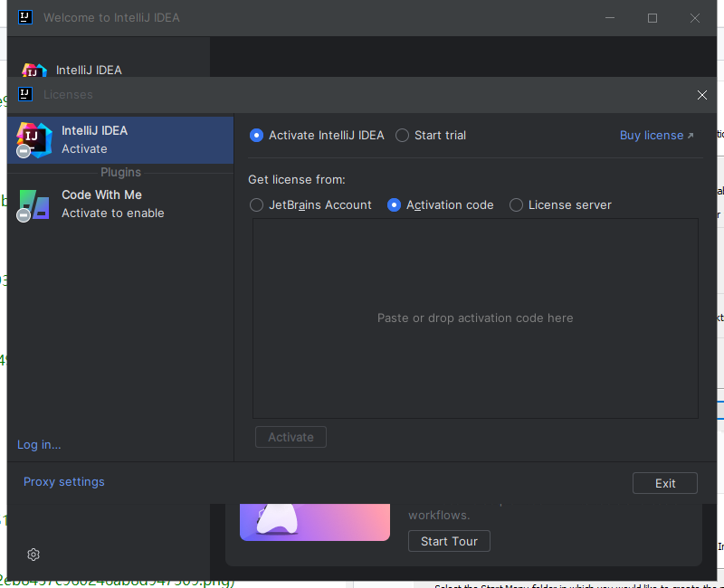The height and width of the screenshot is (588, 724).
Task: Close the Licenses dialog
Action: (702, 95)
